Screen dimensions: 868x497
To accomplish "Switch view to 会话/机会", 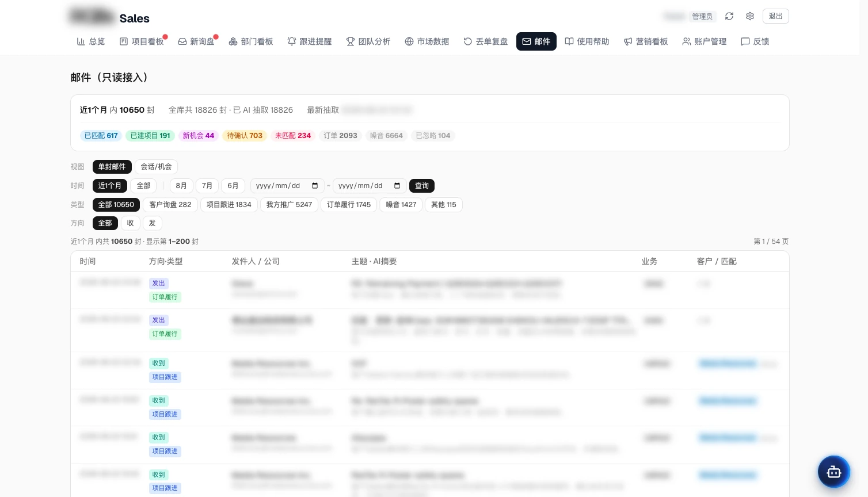I will coord(157,167).
